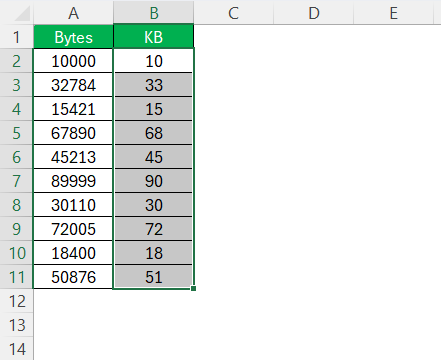Select row 14 header
The width and height of the screenshot is (441, 360).
pos(17,349)
